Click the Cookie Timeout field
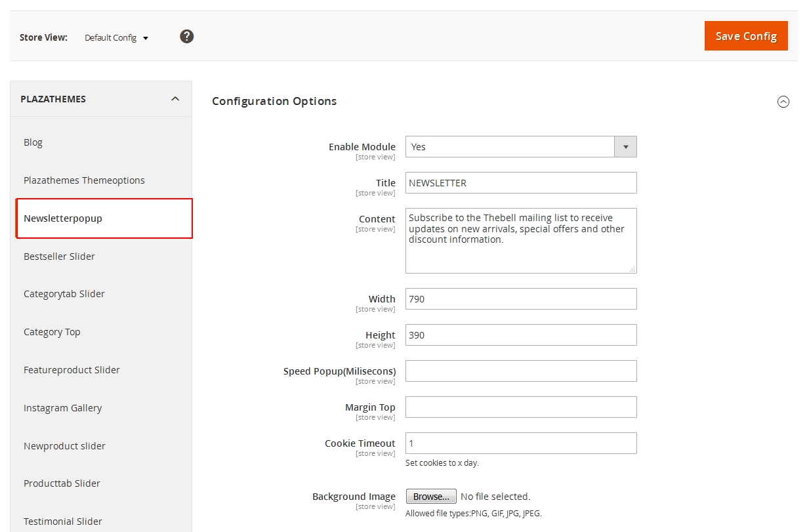Screen dimensions: 807x532 521,443
